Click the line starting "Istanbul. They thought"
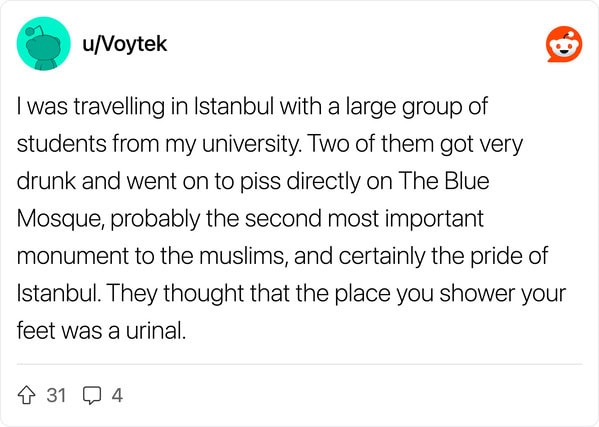 (291, 293)
